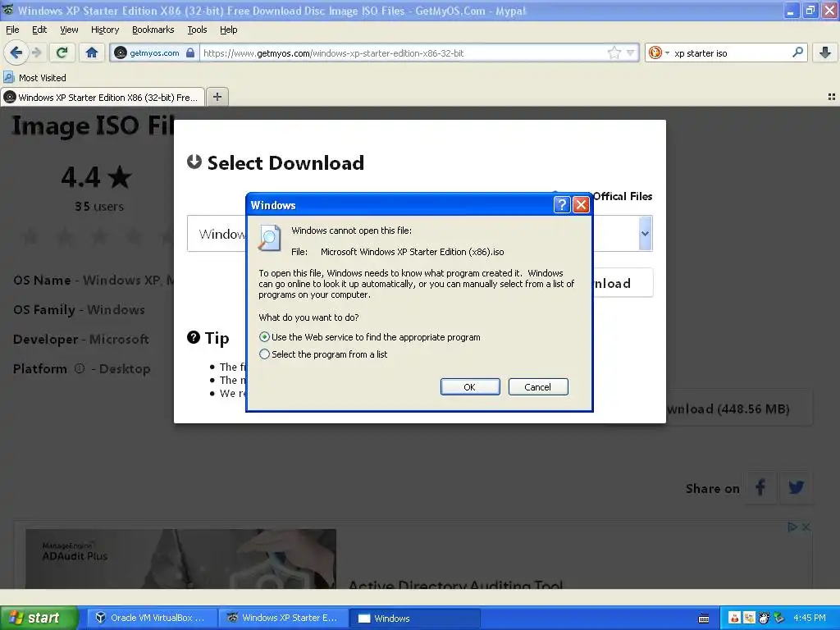Click inside the URL address field
Image resolution: width=840 pixels, height=630 pixels.
(x=402, y=53)
